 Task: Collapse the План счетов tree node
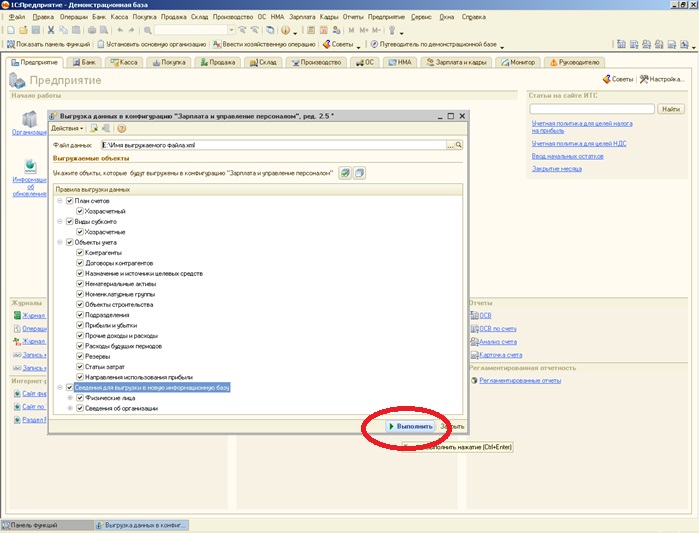click(60, 201)
